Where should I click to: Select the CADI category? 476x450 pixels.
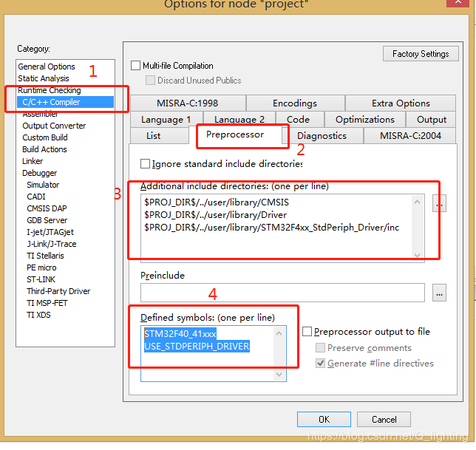click(35, 197)
